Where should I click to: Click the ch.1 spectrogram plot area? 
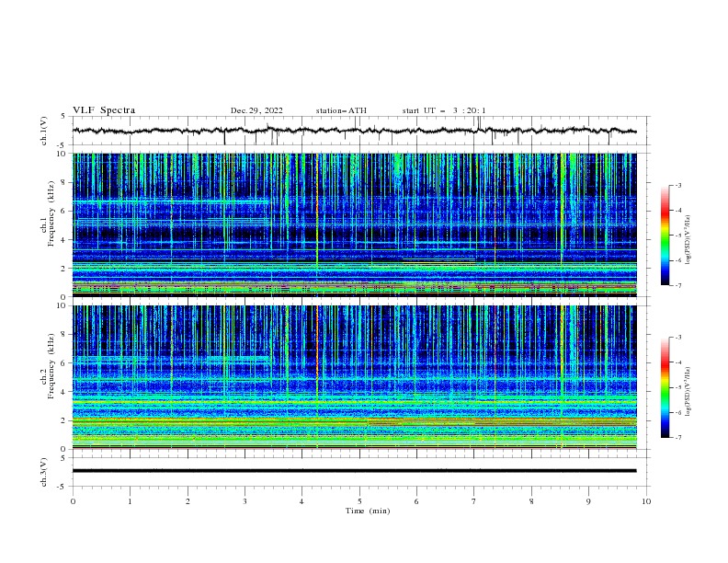point(354,224)
